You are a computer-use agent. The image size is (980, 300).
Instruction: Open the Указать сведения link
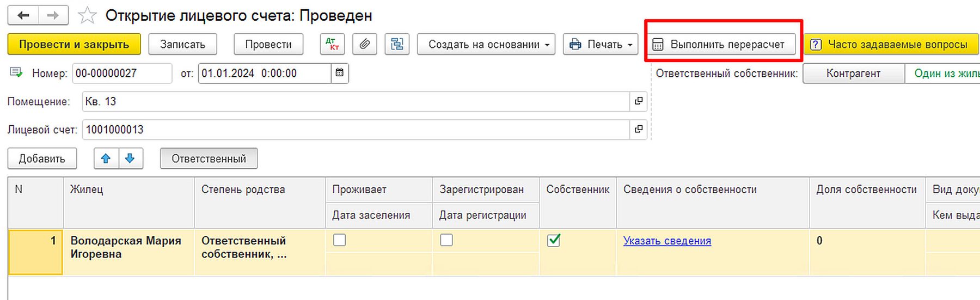point(667,241)
